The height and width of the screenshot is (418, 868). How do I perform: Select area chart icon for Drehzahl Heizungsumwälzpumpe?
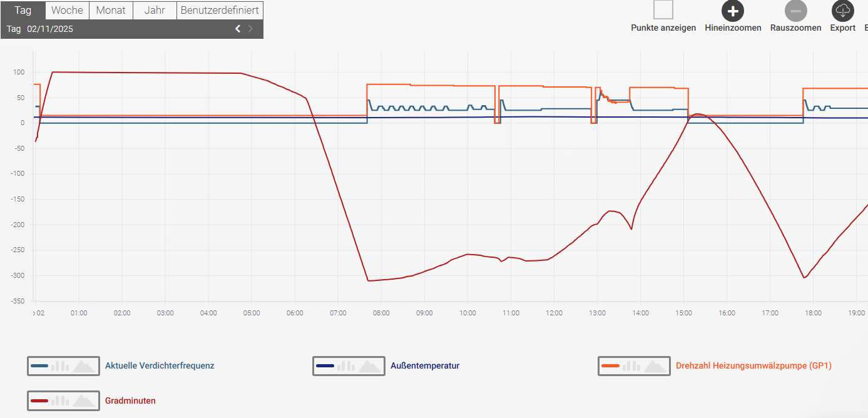click(x=655, y=366)
